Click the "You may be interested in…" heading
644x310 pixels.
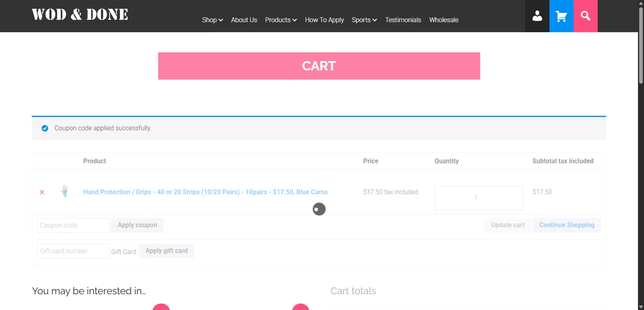pyautogui.click(x=89, y=291)
